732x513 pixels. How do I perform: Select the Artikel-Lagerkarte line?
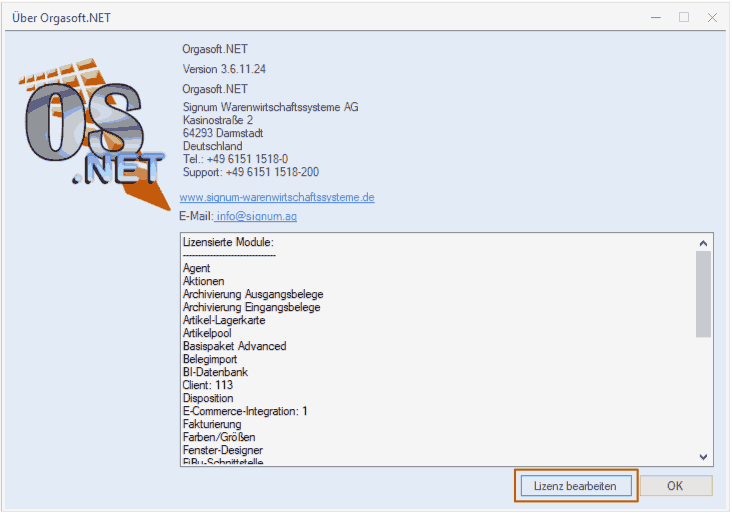pyautogui.click(x=229, y=321)
